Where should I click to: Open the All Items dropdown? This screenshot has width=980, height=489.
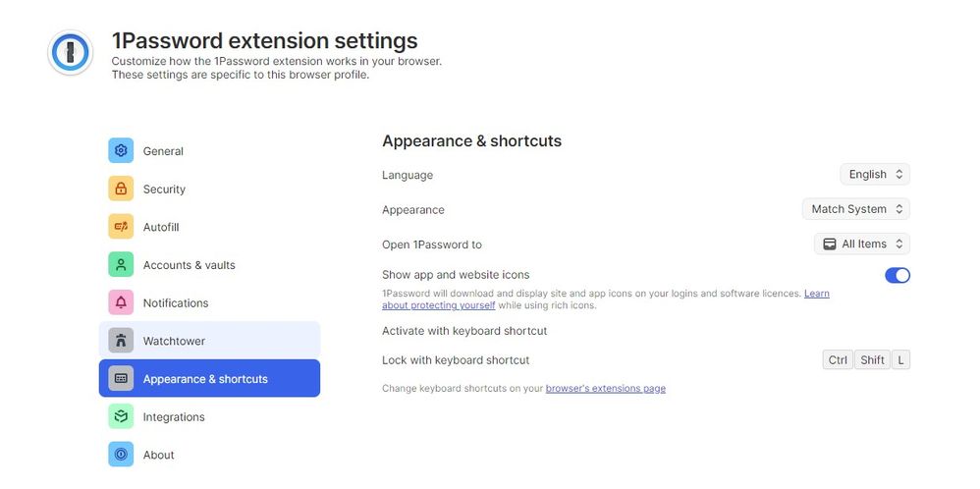pos(862,244)
